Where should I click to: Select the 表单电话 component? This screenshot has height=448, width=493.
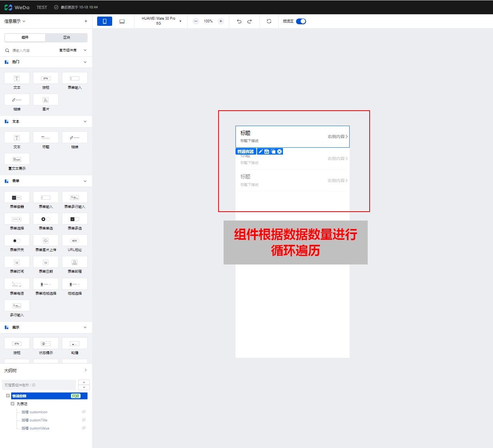click(17, 287)
